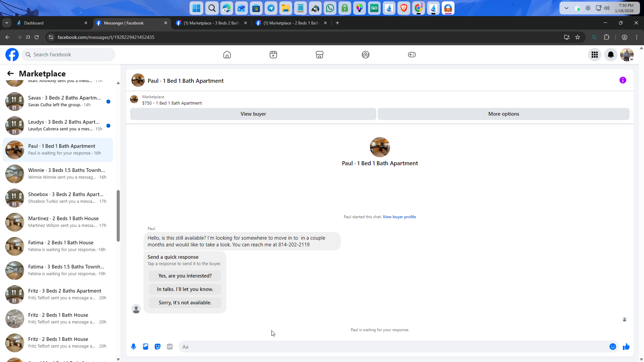Viewport: 644px width, 362px height.
Task: Send a thumbs up like
Action: pyautogui.click(x=626, y=347)
